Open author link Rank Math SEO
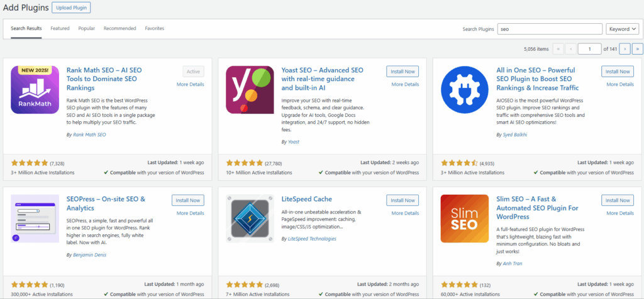 (x=89, y=134)
